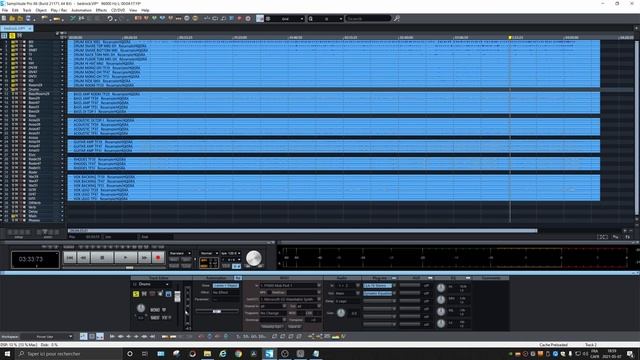Click the open project folder icon
Screen dimensions: 640x360
[x=12, y=18]
